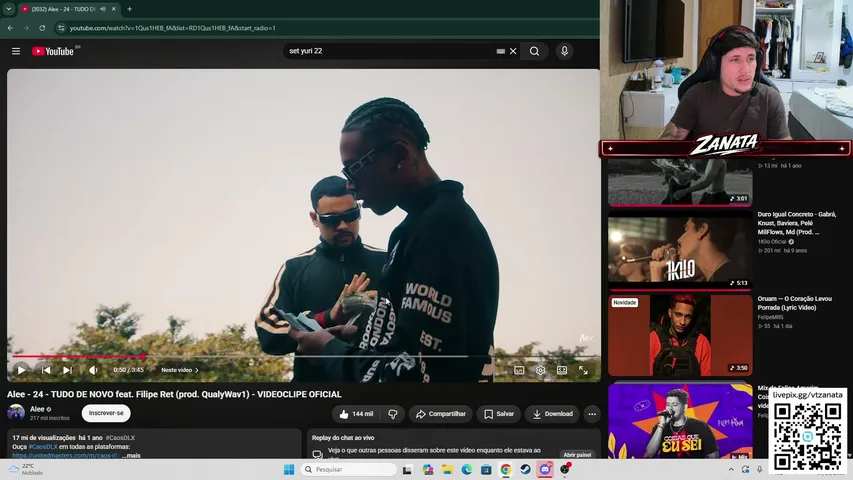Click the FelipeMRS channel name
Image resolution: width=853 pixels, height=480 pixels.
[x=770, y=317]
